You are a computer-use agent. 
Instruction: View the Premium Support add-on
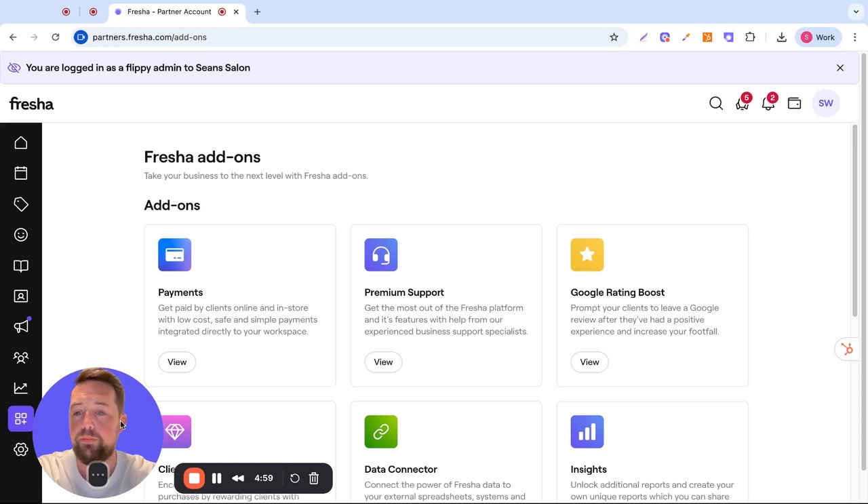[383, 362]
